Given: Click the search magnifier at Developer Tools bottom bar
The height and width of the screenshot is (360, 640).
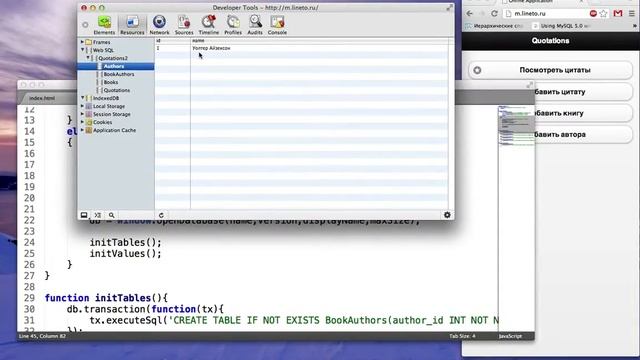Looking at the screenshot, I should tap(111, 215).
